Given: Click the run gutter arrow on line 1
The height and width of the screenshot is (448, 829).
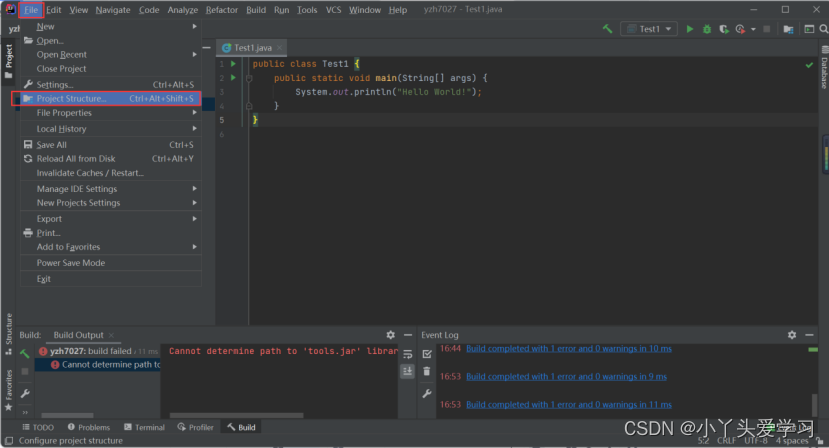Looking at the screenshot, I should [233, 63].
